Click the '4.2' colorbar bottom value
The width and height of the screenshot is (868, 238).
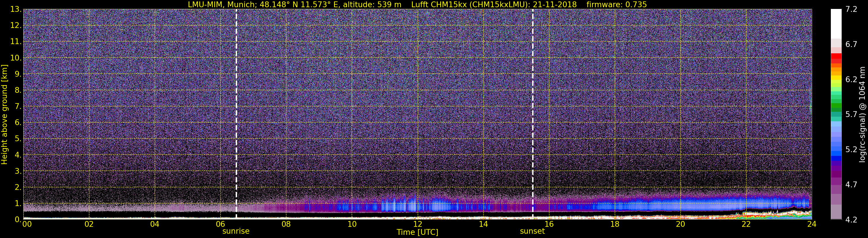pos(851,220)
